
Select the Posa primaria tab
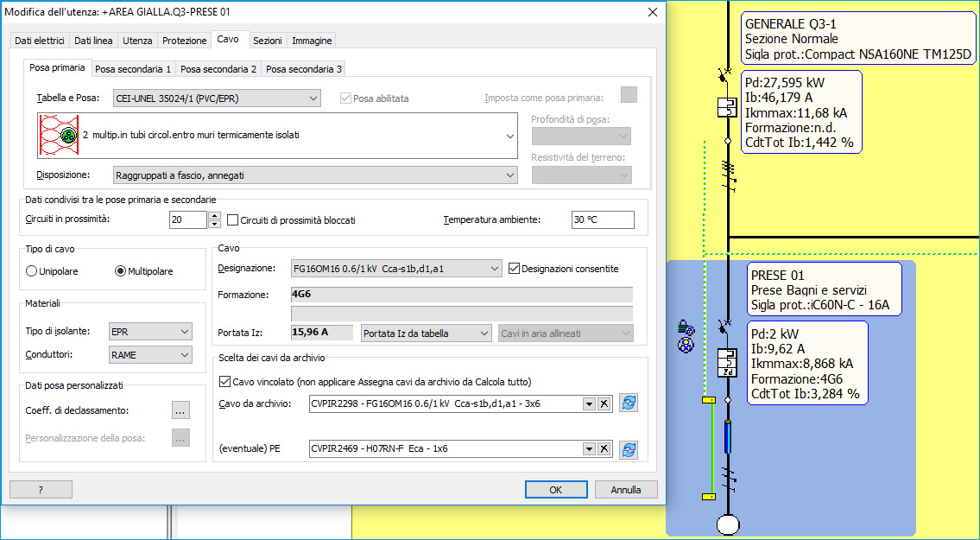(58, 67)
